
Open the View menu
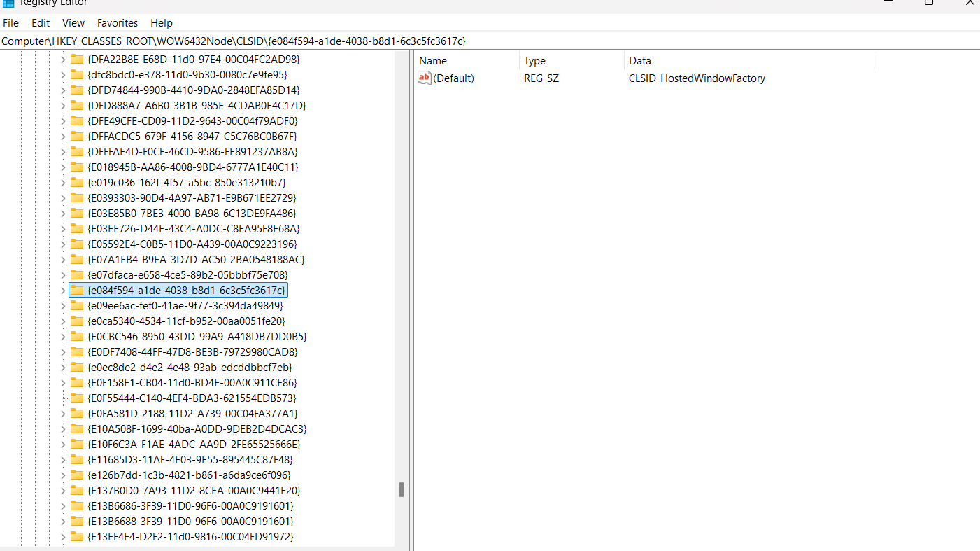pos(73,23)
